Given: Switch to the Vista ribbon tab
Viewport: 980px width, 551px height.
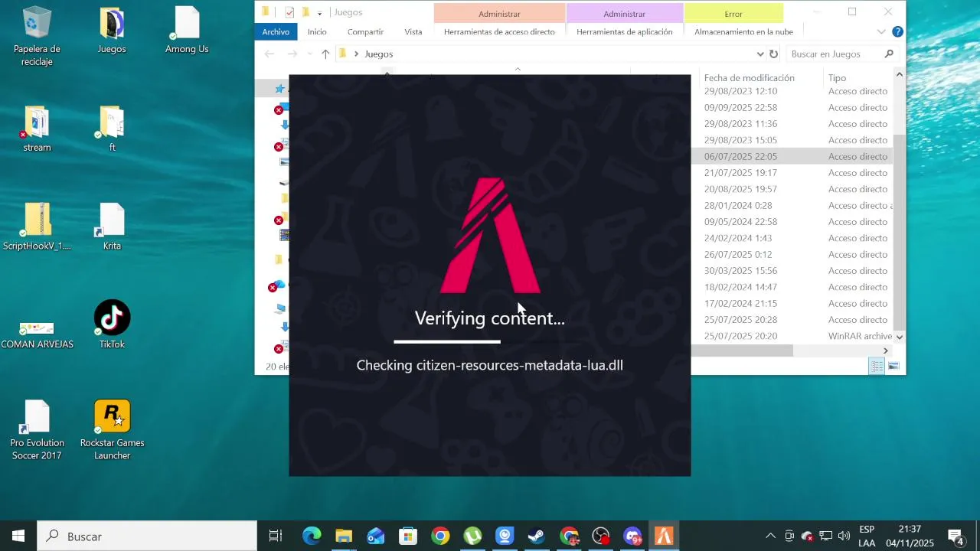Looking at the screenshot, I should (413, 32).
